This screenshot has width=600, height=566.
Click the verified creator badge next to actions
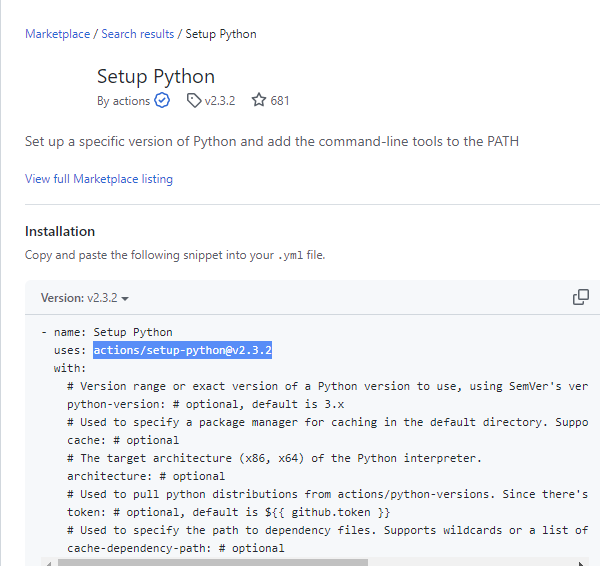pos(162,101)
